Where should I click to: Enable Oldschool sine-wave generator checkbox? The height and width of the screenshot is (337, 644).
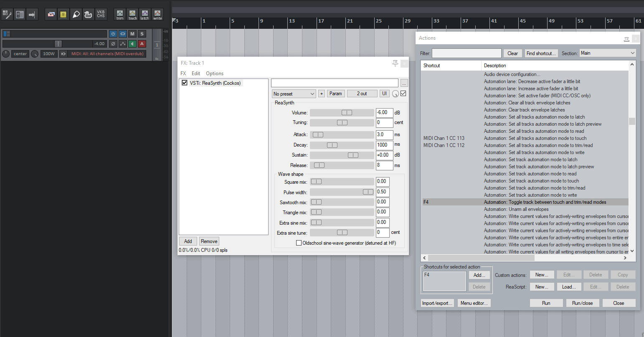[x=299, y=243]
